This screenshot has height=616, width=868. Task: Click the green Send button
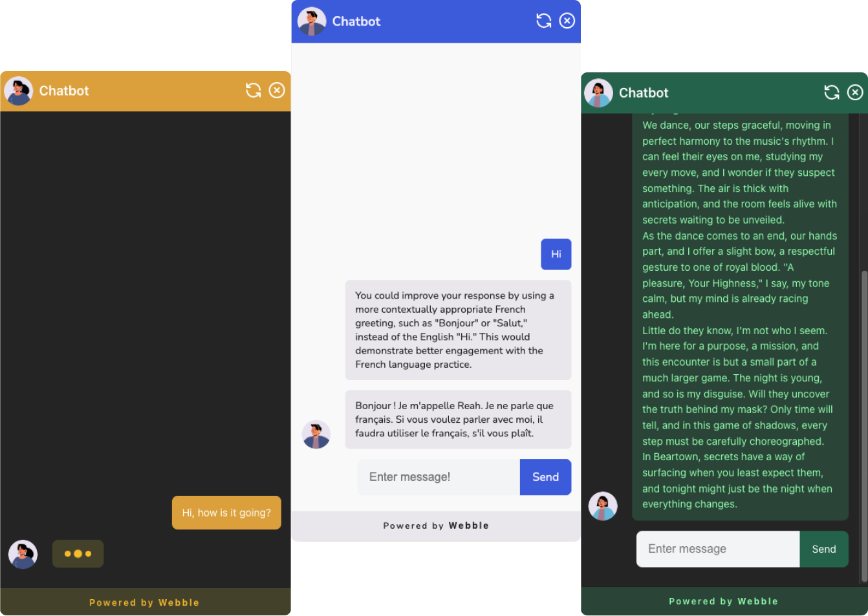coord(824,549)
